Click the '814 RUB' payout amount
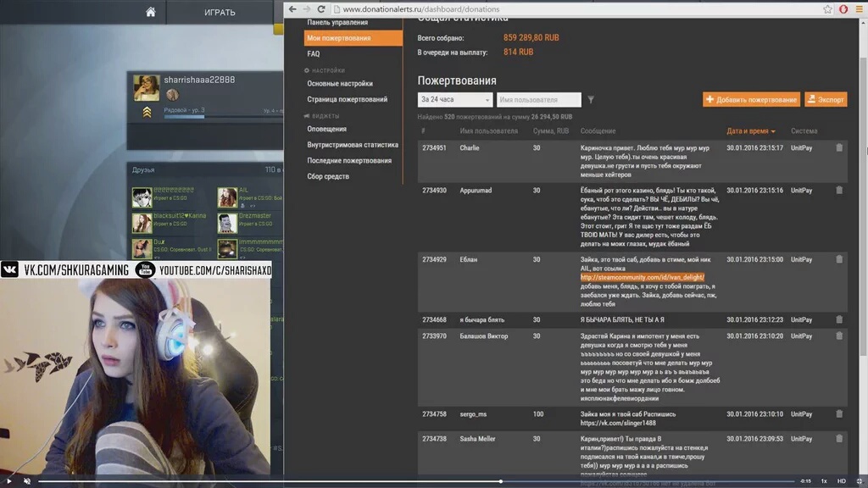Screen dimensions: 868x488 [x=518, y=52]
